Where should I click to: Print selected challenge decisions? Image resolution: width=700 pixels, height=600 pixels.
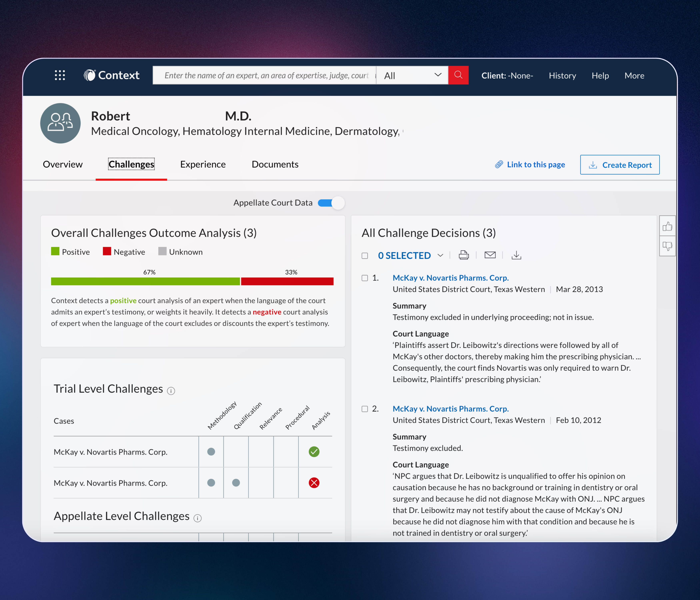(x=464, y=255)
